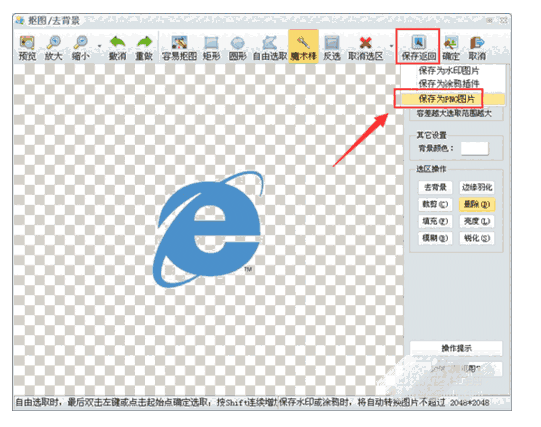Choose 保存为水印图片 menu entry
This screenshot has height=427, width=541.
(x=449, y=71)
